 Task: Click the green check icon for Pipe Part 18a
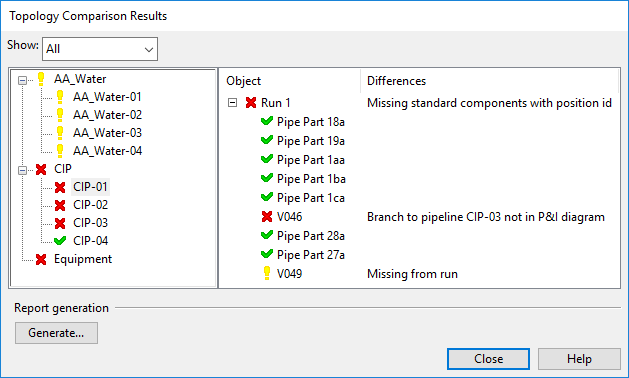[267, 121]
